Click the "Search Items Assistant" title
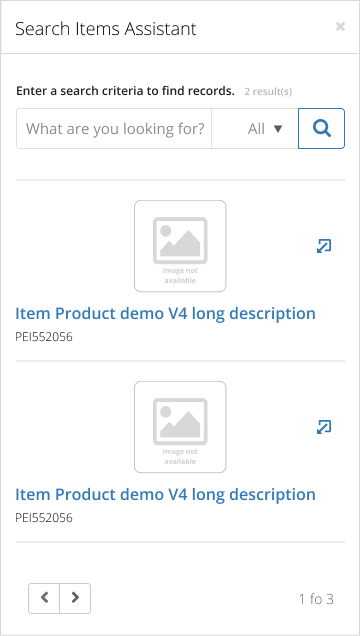The width and height of the screenshot is (360, 636). tap(106, 29)
